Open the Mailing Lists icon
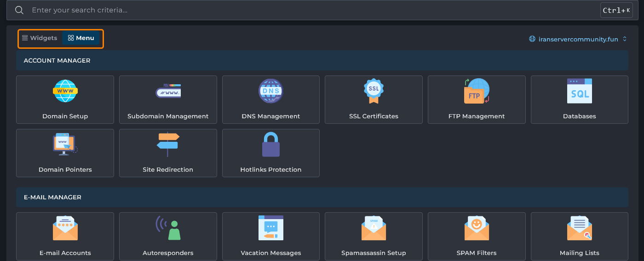Screen dimensions: 644x261 click(579, 228)
